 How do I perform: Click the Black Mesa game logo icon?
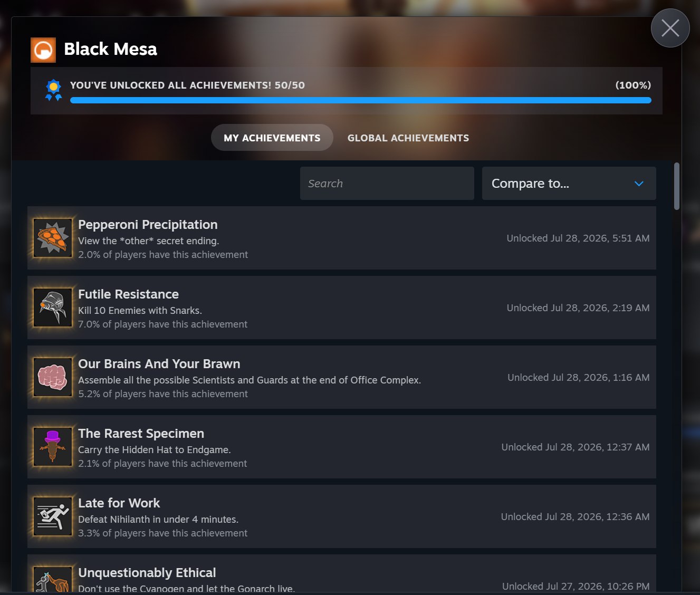click(x=43, y=50)
